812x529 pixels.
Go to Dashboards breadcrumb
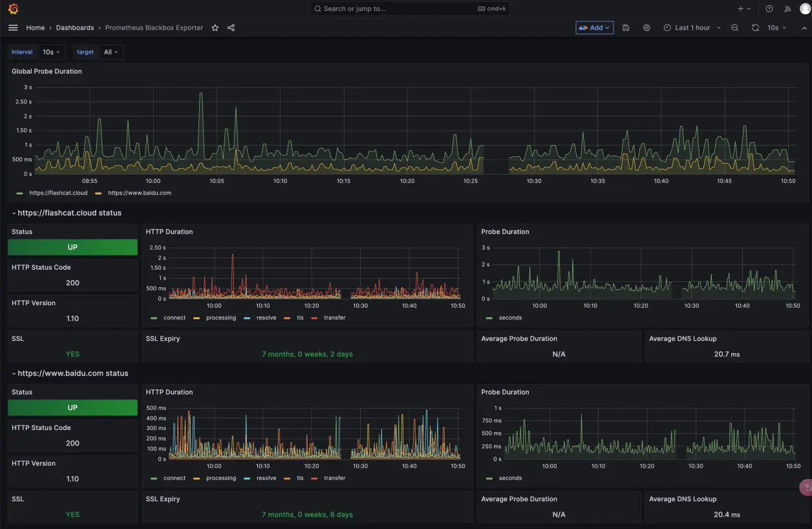coord(75,28)
